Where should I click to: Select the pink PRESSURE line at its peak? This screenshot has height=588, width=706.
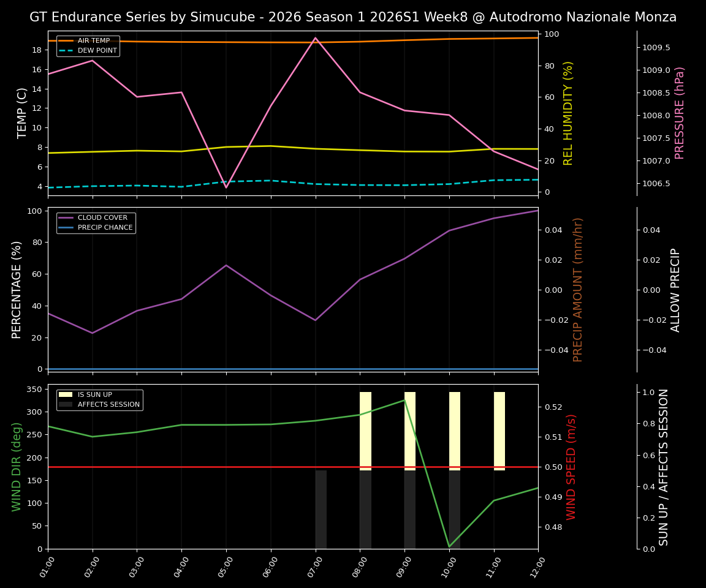coord(315,38)
